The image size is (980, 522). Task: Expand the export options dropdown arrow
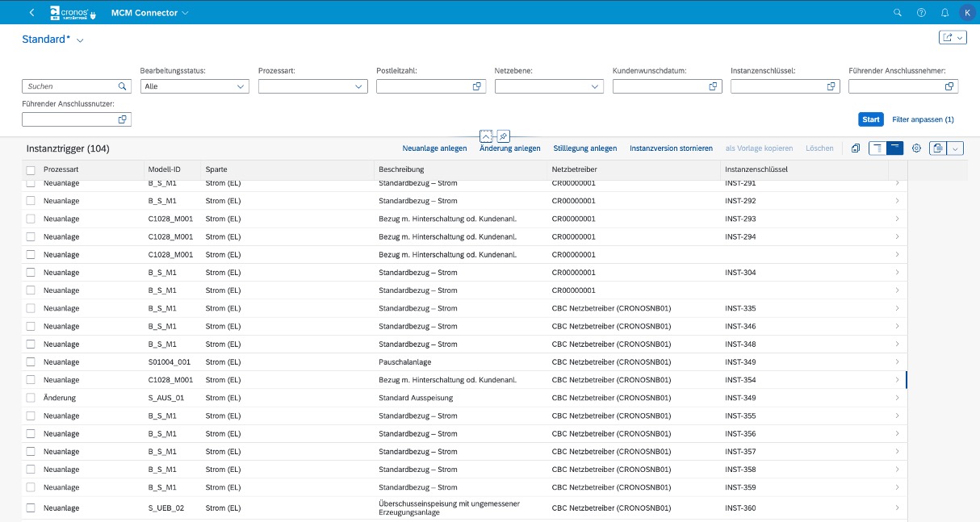coord(956,148)
